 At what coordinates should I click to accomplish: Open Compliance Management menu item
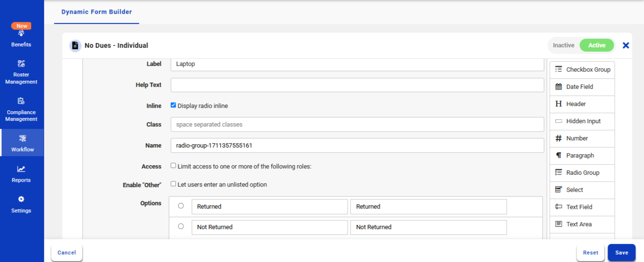click(21, 109)
